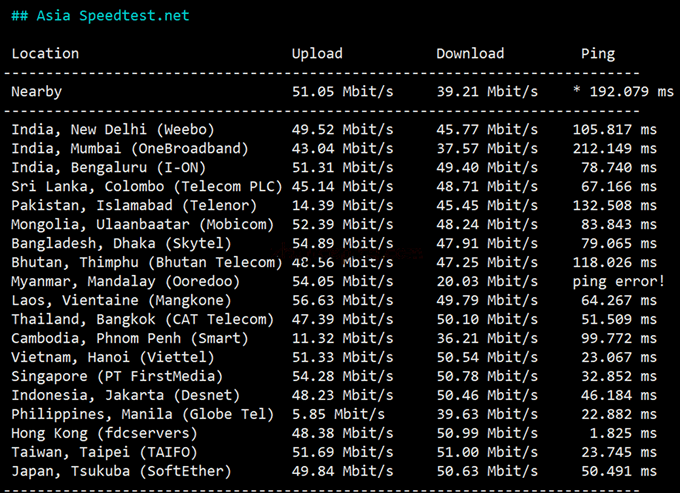This screenshot has height=493, width=680.
Task: Select India, Mumbai (OneBroadband) row
Action: tap(129, 149)
